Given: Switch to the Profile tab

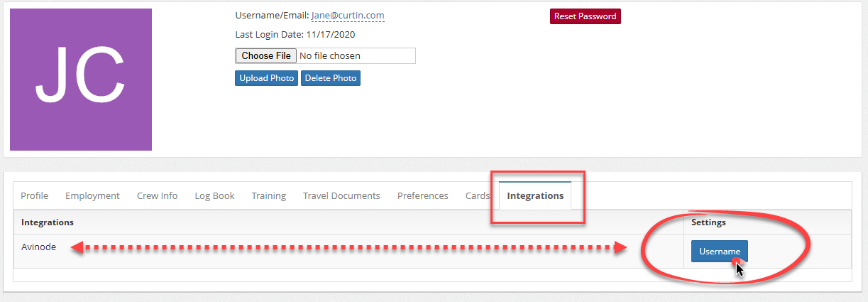Looking at the screenshot, I should tap(34, 196).
